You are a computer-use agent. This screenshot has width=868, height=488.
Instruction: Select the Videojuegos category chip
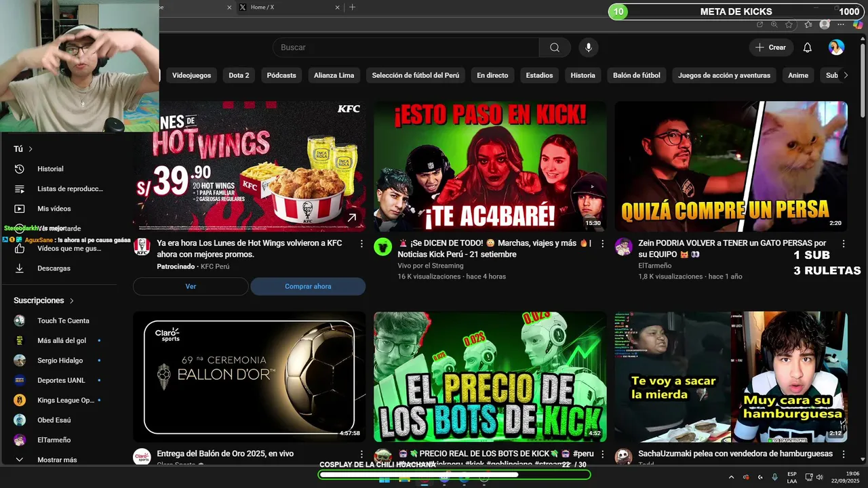(191, 75)
